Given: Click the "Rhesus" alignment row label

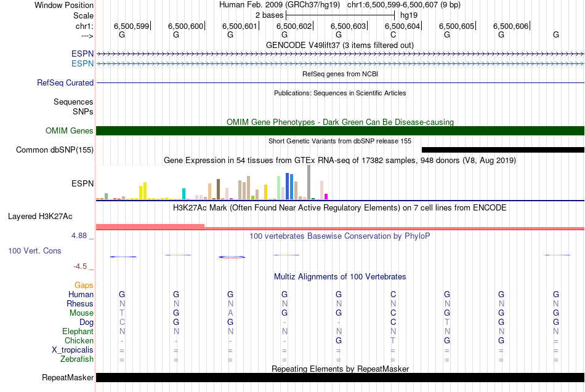Looking at the screenshot, I should point(80,303).
